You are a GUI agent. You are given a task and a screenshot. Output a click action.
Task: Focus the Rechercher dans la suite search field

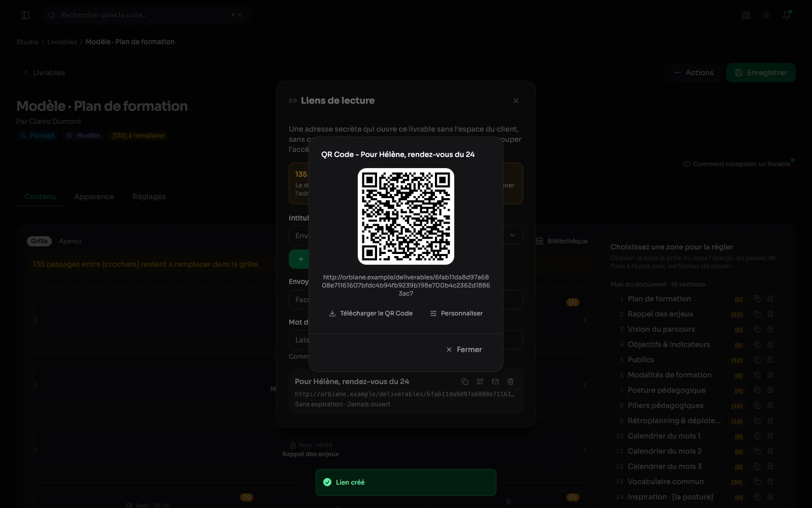click(x=146, y=15)
